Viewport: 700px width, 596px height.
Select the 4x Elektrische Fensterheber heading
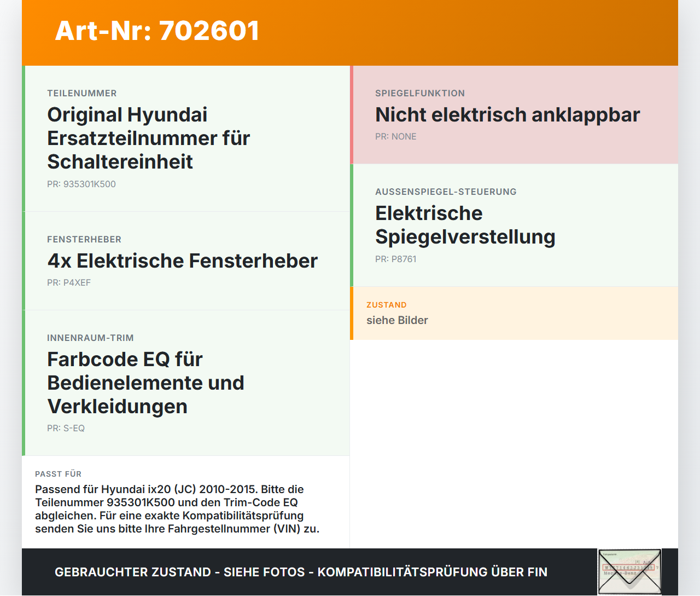point(182,261)
